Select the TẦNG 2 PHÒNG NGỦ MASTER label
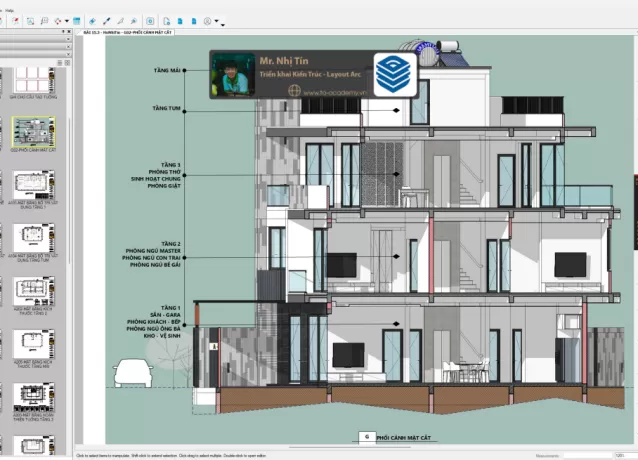Screen dimensions: 638x460 point(151,254)
